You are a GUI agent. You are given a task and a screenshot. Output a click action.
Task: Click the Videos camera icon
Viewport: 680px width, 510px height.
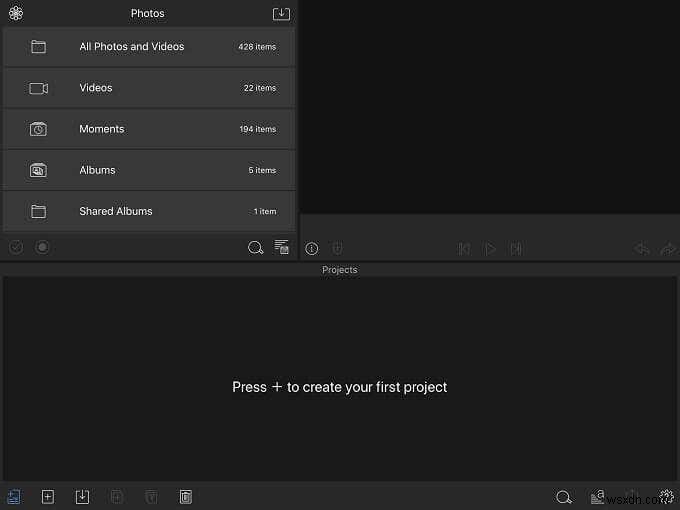coord(39,88)
